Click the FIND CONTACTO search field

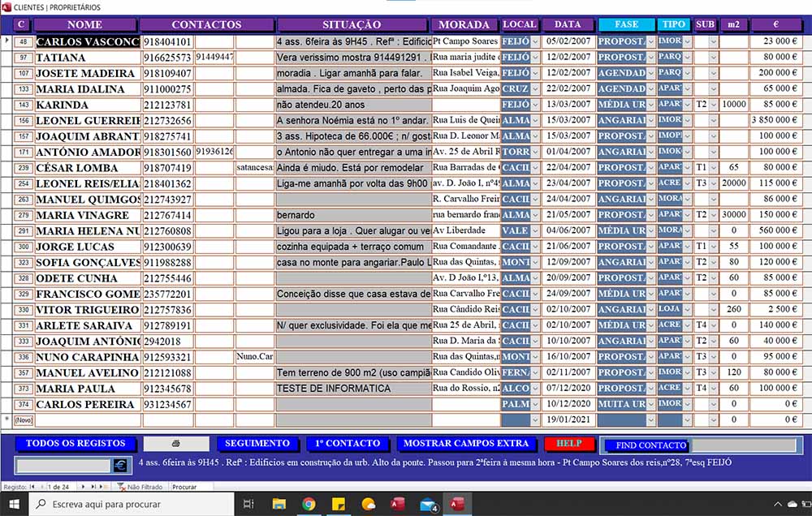pyautogui.click(x=744, y=445)
